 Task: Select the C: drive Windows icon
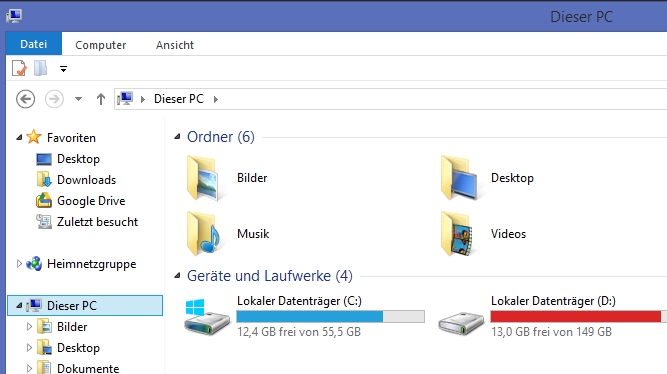[207, 317]
